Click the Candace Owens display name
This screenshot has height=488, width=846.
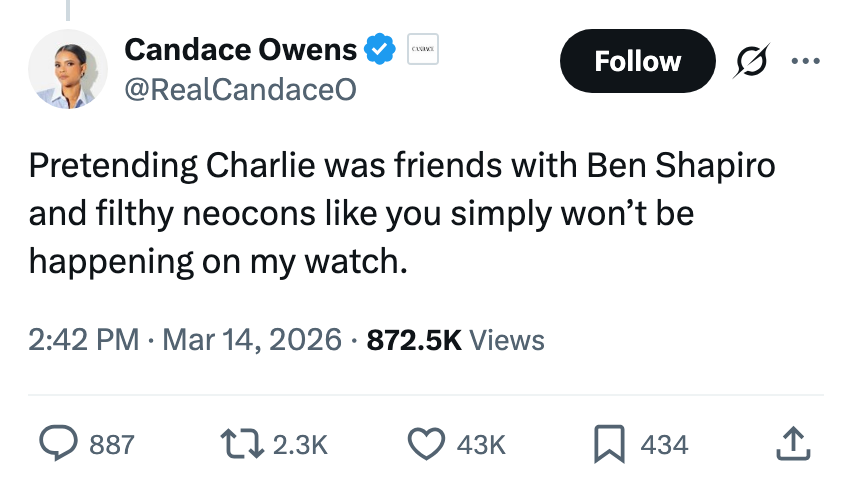pyautogui.click(x=240, y=48)
